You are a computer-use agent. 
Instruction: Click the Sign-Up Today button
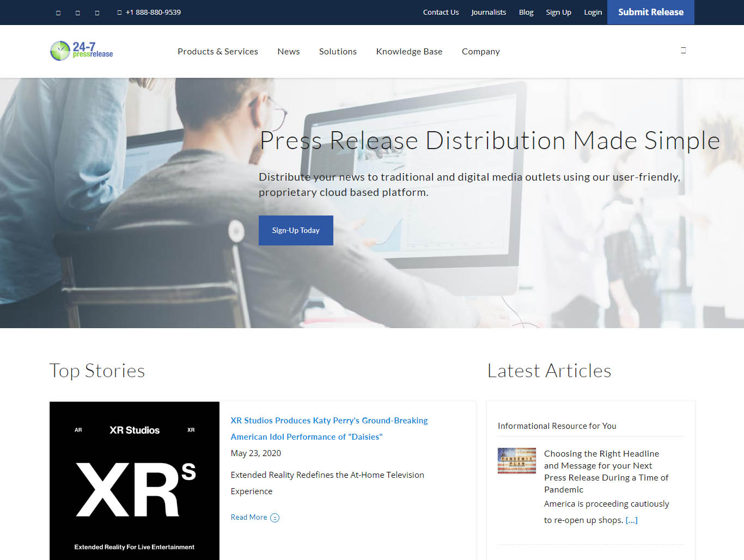click(x=296, y=230)
